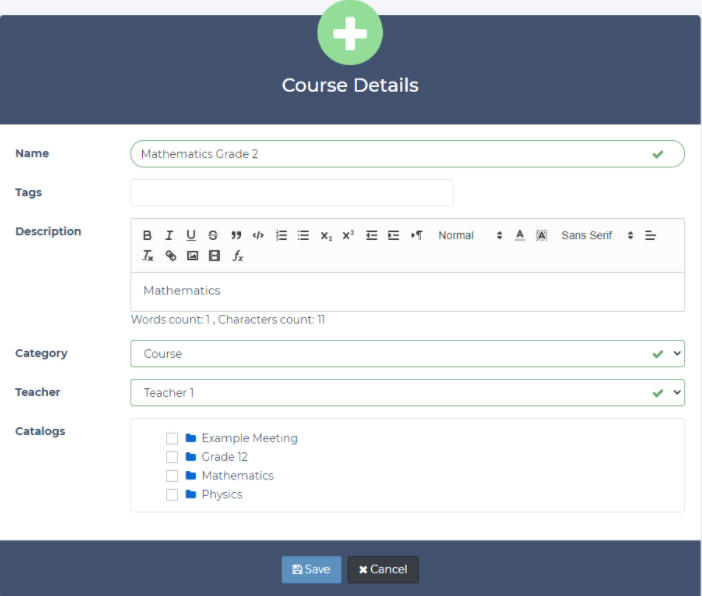Open the Normal heading style dropdown
The width and height of the screenshot is (702, 596).
470,236
